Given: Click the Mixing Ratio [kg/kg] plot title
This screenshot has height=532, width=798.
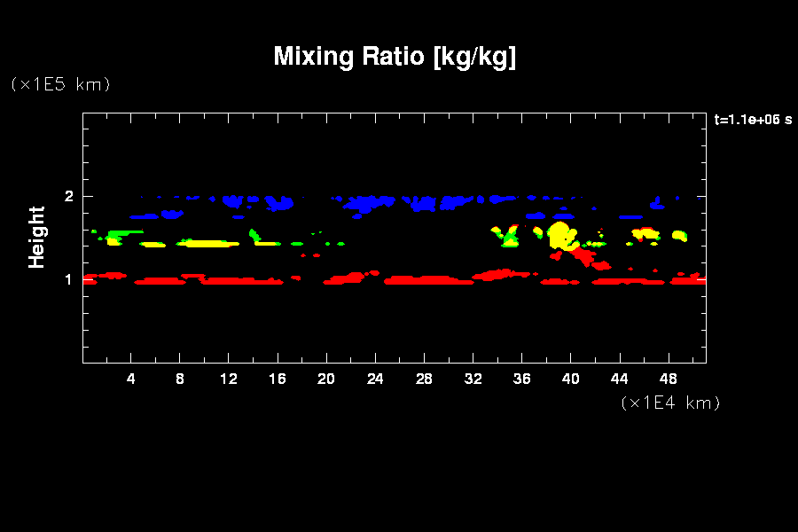Looking at the screenshot, I should tap(395, 57).
